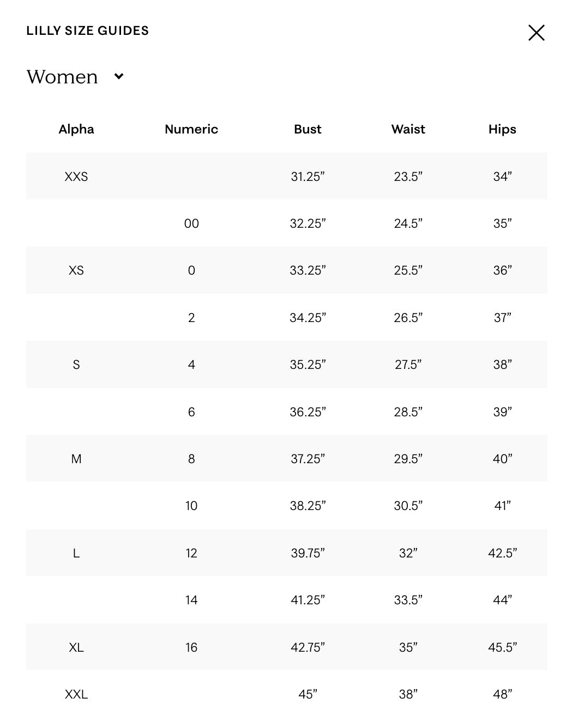Select the Waist column header
The height and width of the screenshot is (728, 566).
[x=408, y=129]
